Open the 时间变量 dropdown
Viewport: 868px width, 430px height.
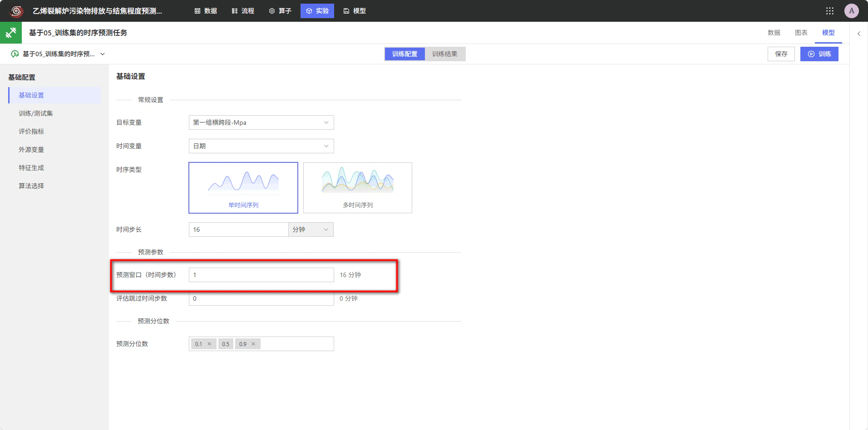pos(261,146)
